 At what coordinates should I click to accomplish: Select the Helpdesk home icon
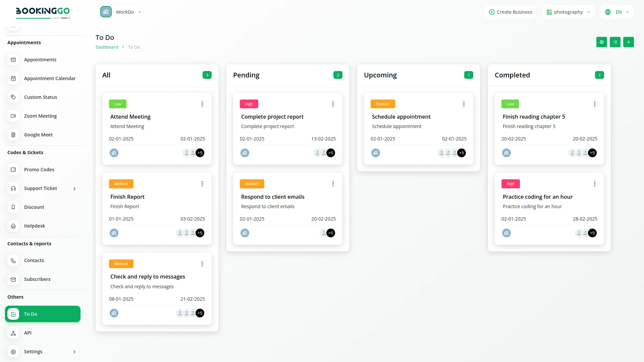click(13, 226)
